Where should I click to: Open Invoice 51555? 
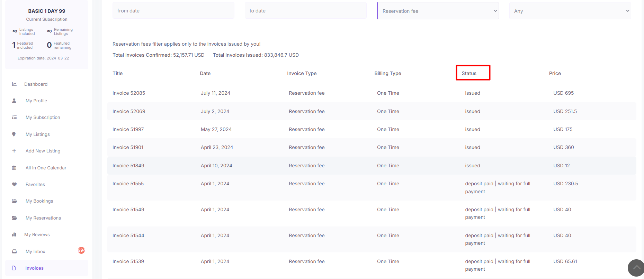tap(128, 184)
